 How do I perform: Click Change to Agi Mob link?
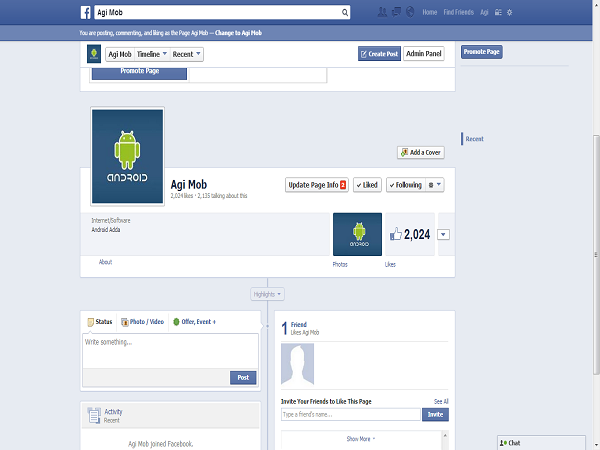point(238,33)
